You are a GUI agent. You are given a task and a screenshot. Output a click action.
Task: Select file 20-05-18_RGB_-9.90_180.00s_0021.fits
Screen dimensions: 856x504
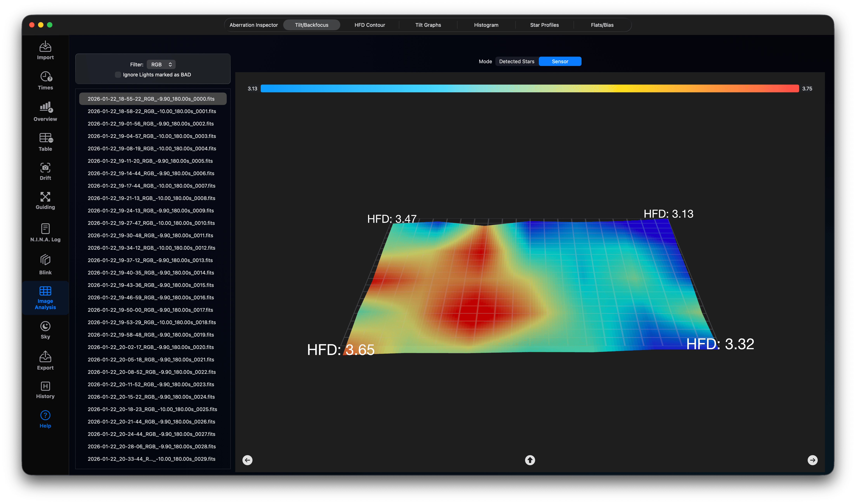pyautogui.click(x=153, y=360)
